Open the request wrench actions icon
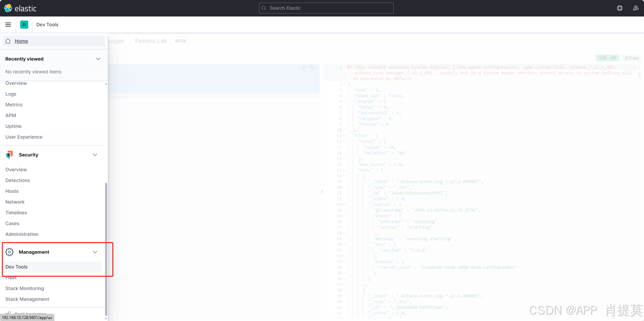644x321 pixels. 312,67
